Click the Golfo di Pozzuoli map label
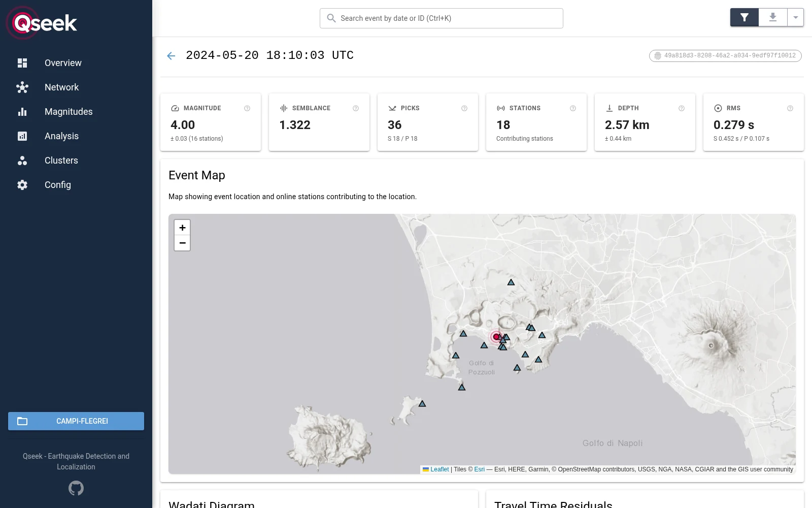812x508 pixels. [482, 368]
